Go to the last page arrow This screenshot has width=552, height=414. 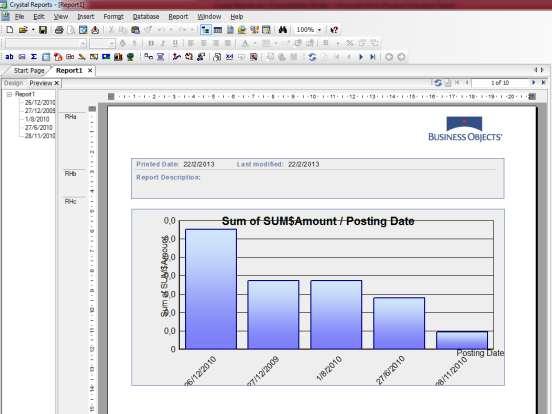tap(373, 57)
